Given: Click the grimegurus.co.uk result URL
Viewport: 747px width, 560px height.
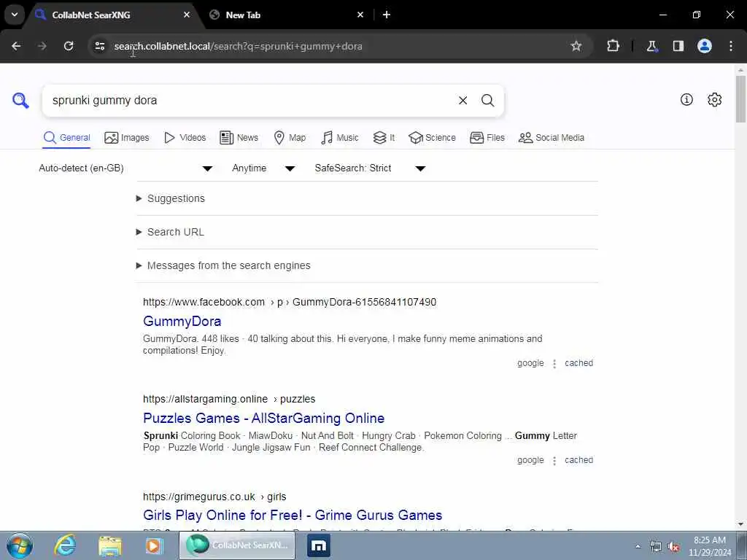Looking at the screenshot, I should (x=214, y=497).
